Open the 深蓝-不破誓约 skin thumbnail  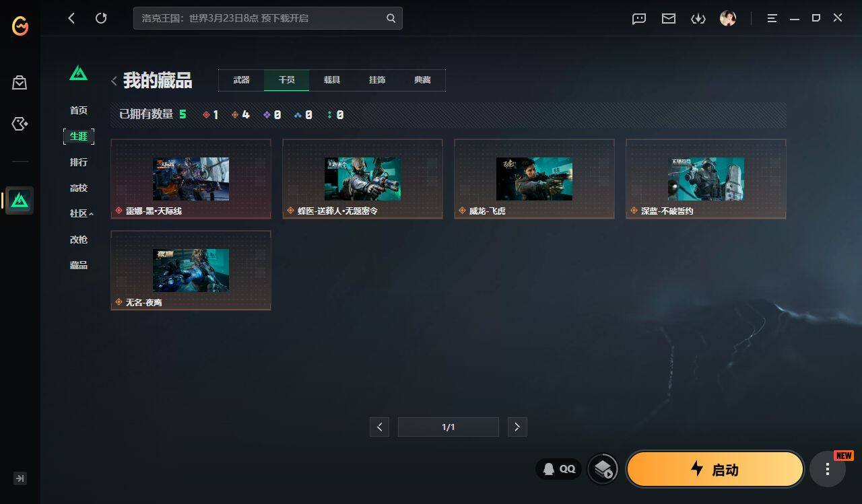706,179
